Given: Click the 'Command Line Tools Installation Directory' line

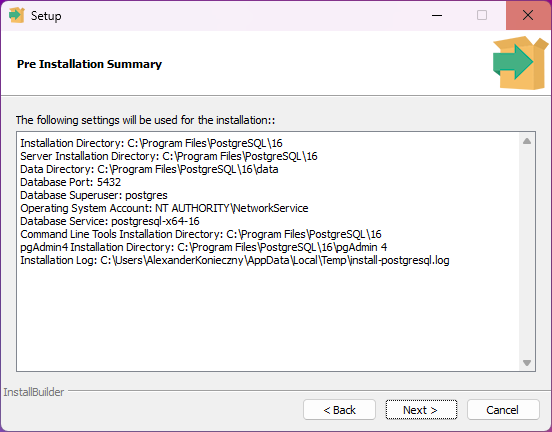Looking at the screenshot, I should point(201,234).
